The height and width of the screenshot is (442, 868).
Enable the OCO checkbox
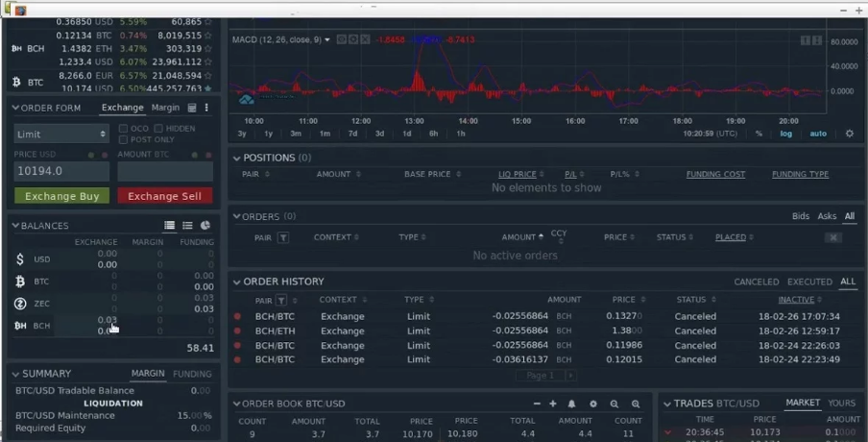pos(123,129)
